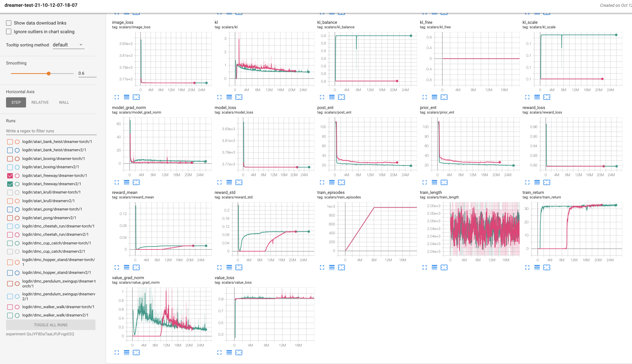Check dmc_cup_catch/dreamerv2/1 run checkbox
632x364 pixels.
(10, 252)
